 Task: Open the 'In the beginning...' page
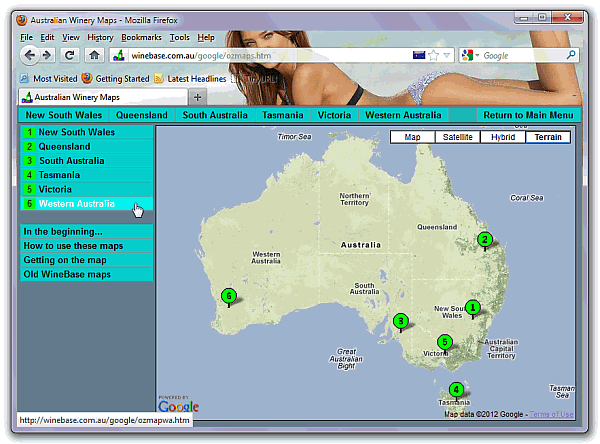point(86,232)
